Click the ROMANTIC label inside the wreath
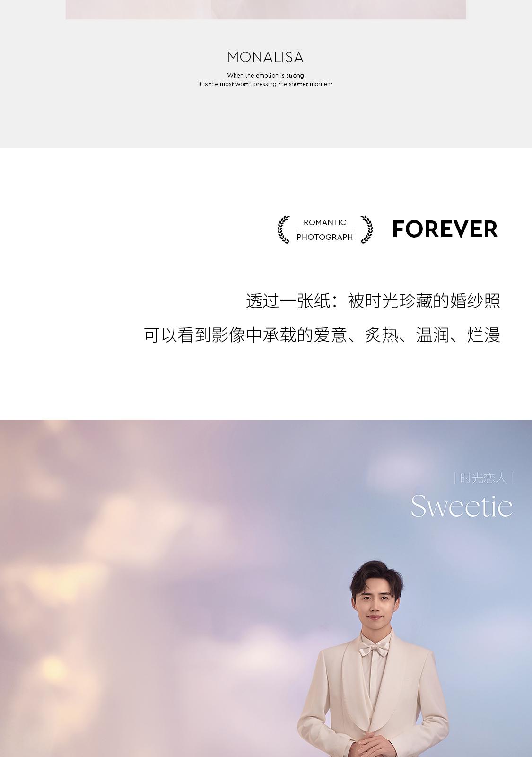Image resolution: width=532 pixels, height=757 pixels. coord(325,222)
